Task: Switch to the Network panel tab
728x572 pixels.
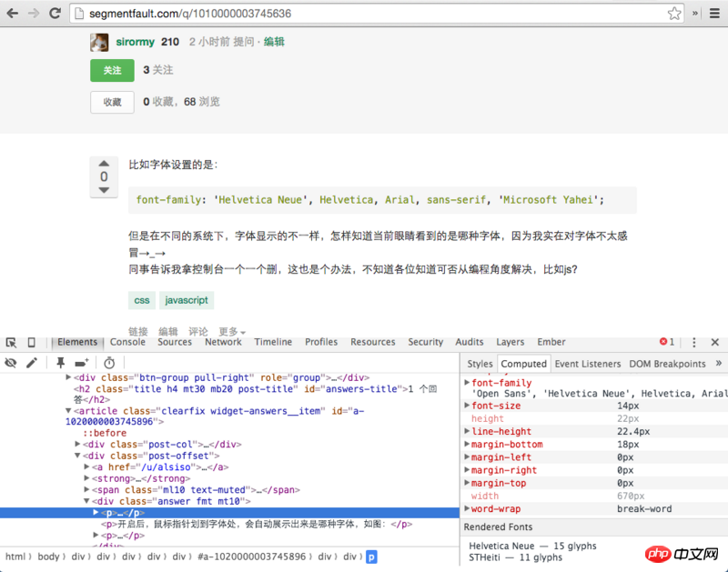Action: tap(223, 342)
